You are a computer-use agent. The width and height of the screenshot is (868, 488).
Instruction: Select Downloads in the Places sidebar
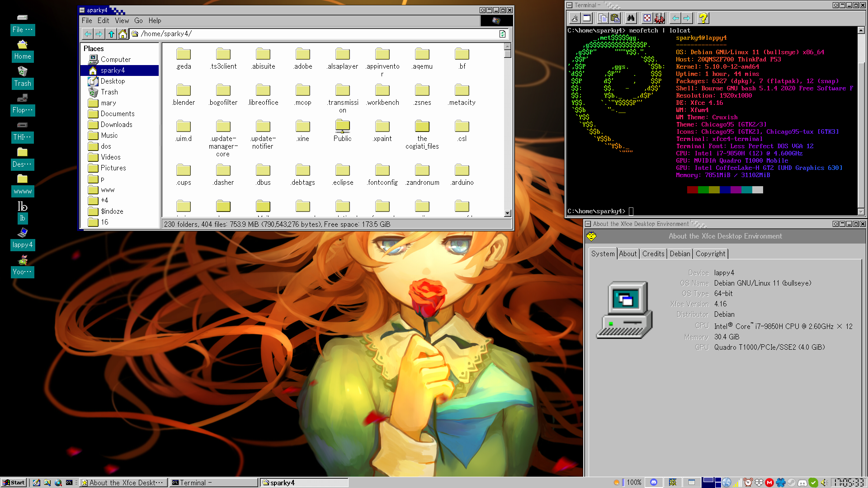116,125
